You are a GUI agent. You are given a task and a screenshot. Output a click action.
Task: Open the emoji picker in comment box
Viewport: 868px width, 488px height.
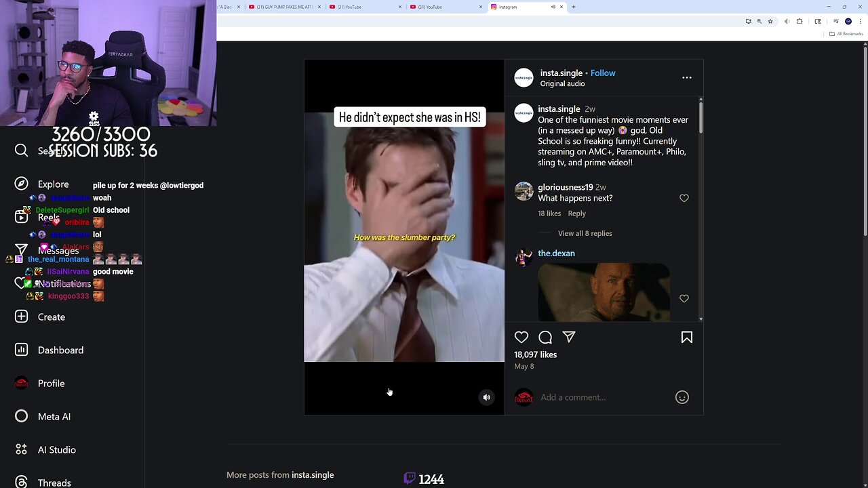tap(682, 397)
